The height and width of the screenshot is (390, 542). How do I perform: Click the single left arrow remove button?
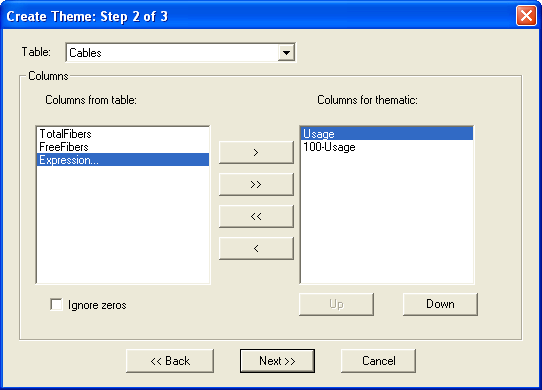[256, 248]
